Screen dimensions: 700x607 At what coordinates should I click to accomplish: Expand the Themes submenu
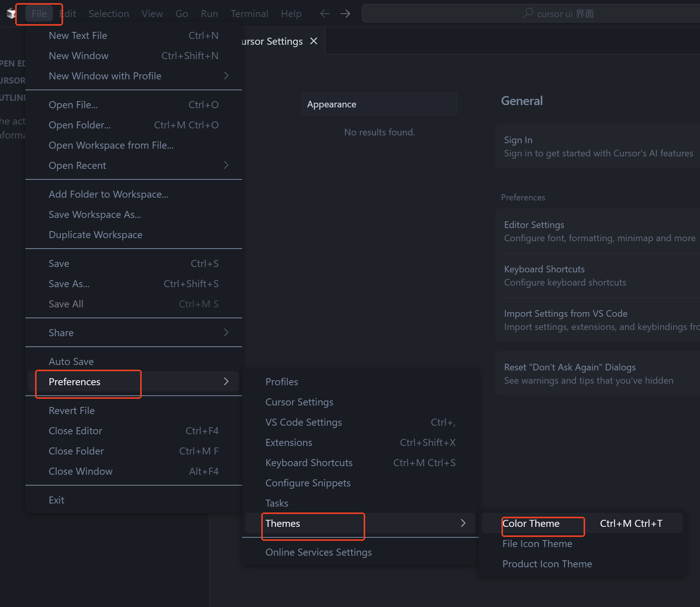pos(361,523)
